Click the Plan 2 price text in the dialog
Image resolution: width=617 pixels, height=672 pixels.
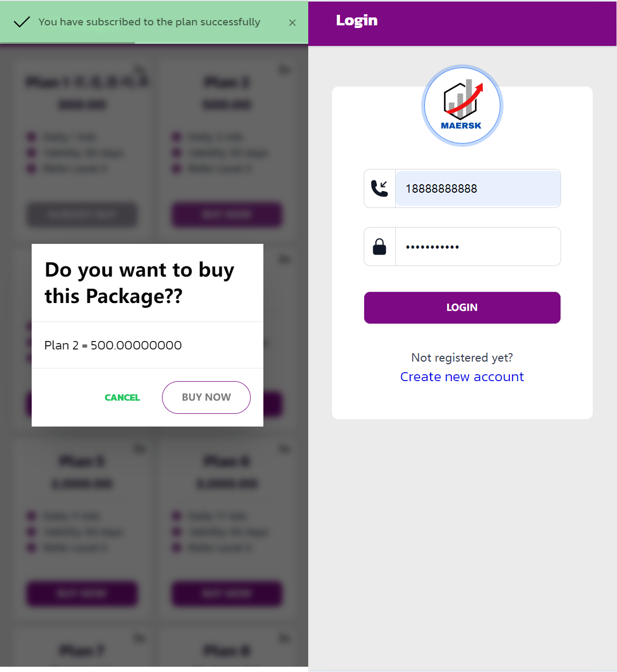click(113, 345)
